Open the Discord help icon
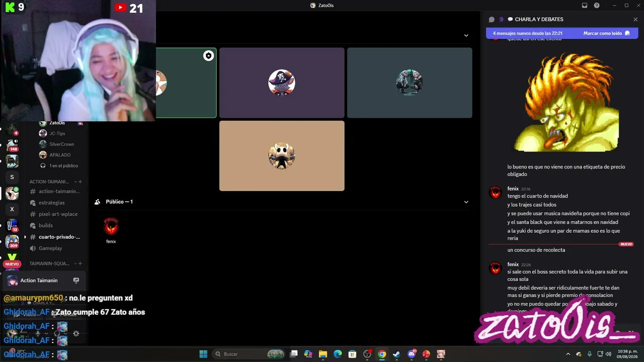Screen dimensions: 644x362 (597, 6)
